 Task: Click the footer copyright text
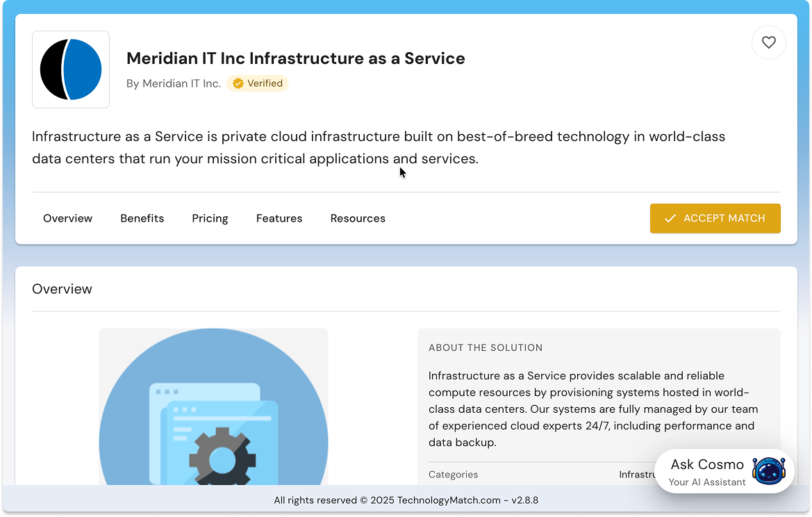(x=406, y=500)
